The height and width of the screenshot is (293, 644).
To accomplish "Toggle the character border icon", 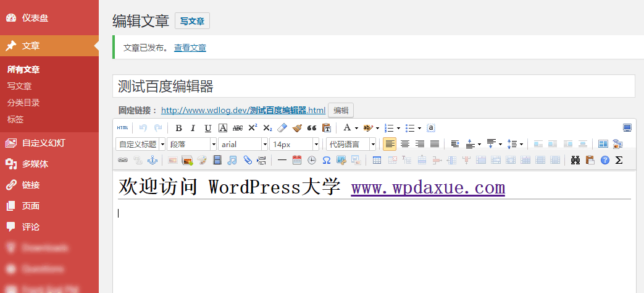I will click(x=223, y=128).
